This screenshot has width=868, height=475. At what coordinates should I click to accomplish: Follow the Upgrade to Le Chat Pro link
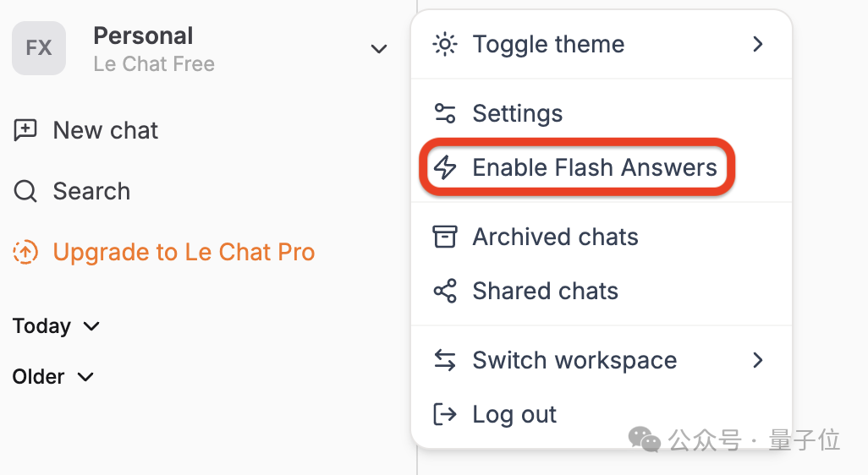tap(184, 252)
